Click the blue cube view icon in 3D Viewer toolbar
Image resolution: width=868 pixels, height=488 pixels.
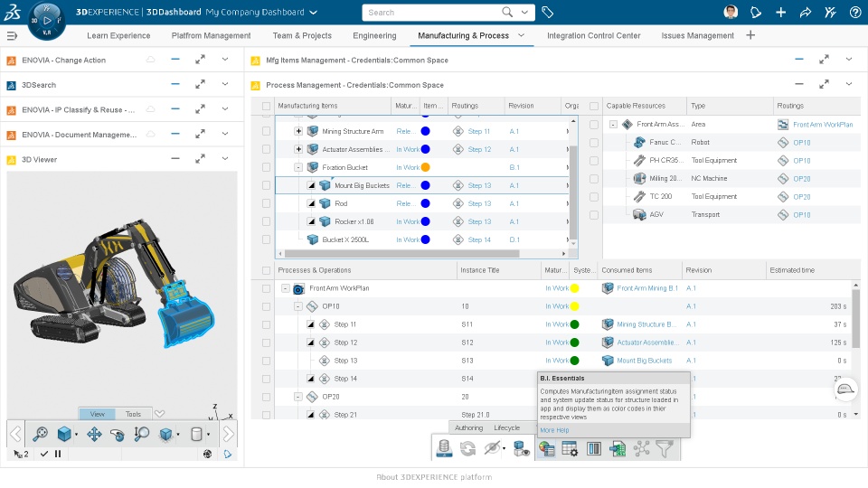(x=64, y=435)
